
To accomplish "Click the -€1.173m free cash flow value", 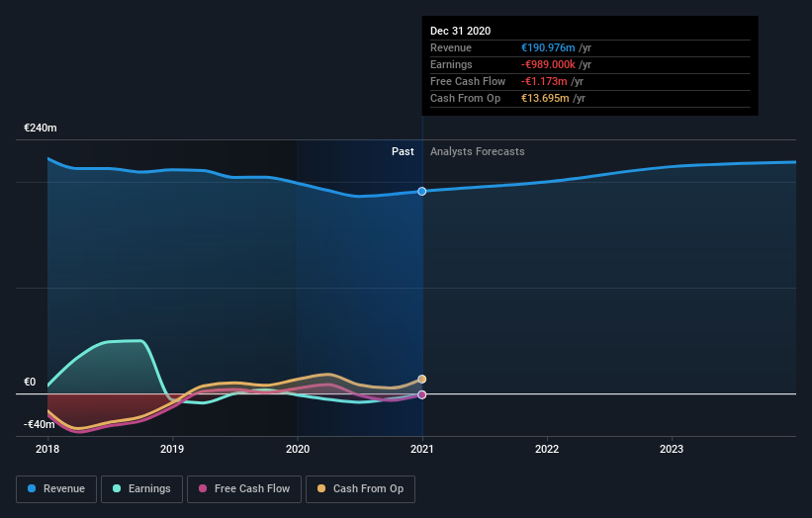I will pyautogui.click(x=544, y=81).
